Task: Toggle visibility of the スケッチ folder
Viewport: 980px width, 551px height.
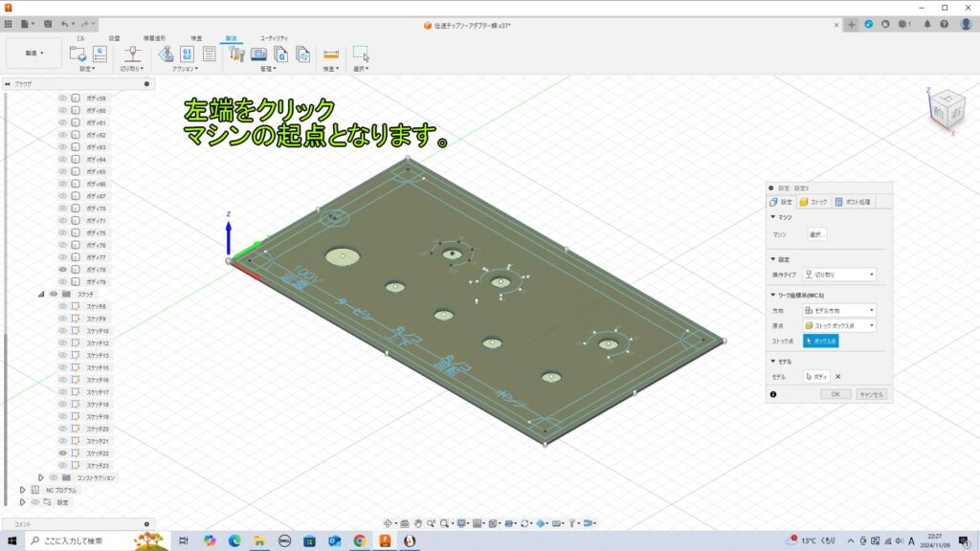Action: (x=54, y=294)
